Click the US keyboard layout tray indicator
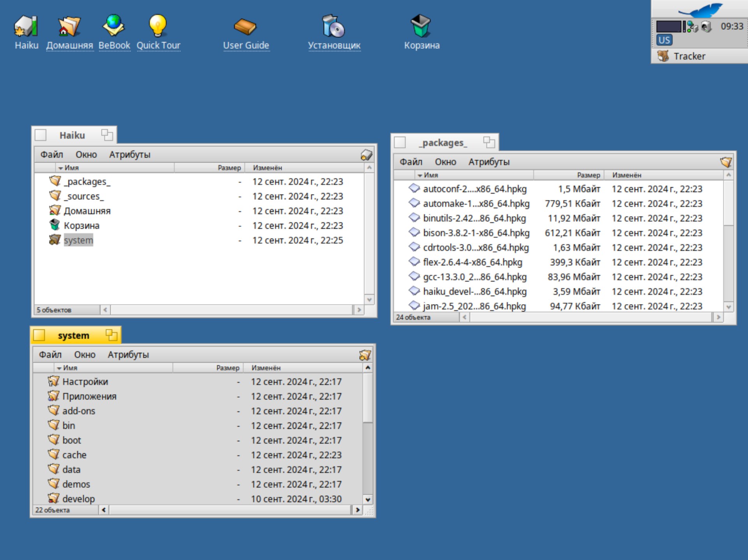The image size is (748, 560). (x=664, y=40)
